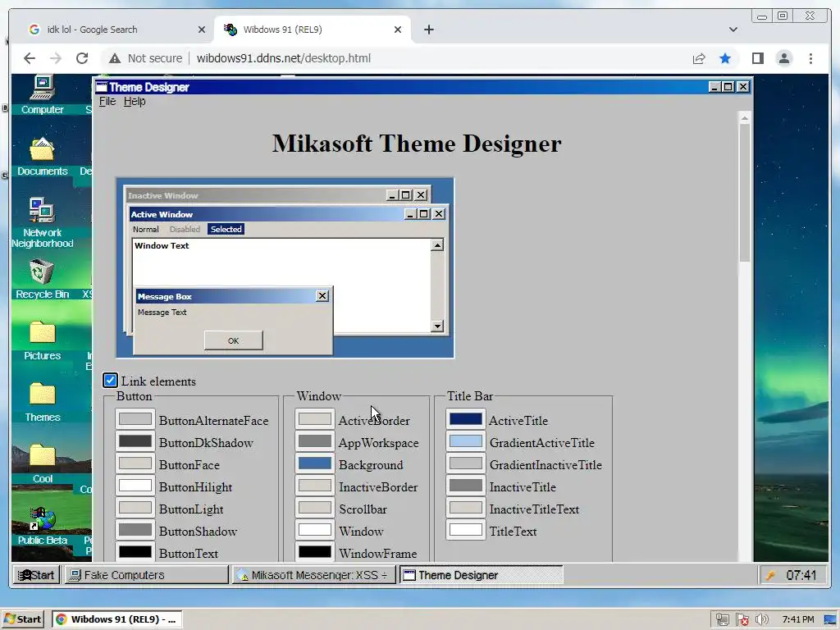Pick the ButtonFace color swatch
The width and height of the screenshot is (840, 630).
135,464
